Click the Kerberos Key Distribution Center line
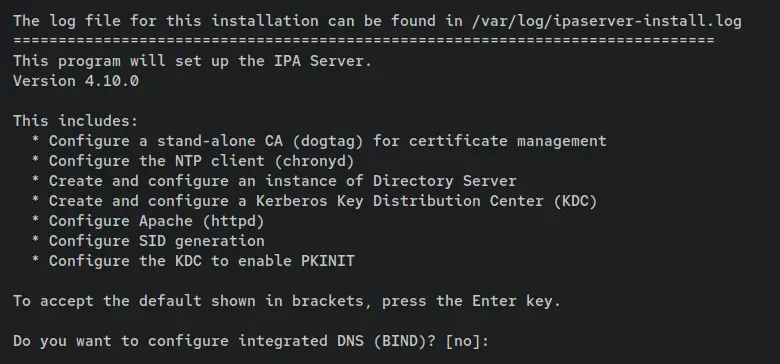The height and width of the screenshot is (364, 780). pos(314,201)
